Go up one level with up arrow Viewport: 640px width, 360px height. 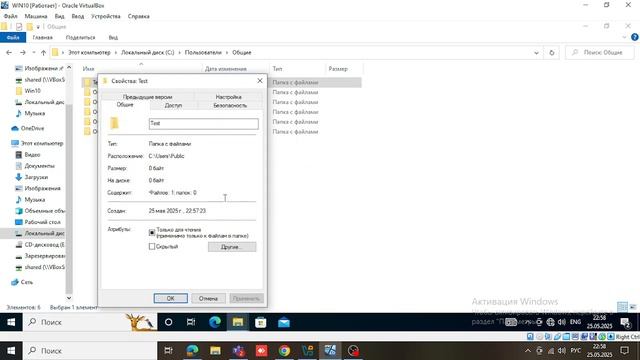click(x=43, y=53)
